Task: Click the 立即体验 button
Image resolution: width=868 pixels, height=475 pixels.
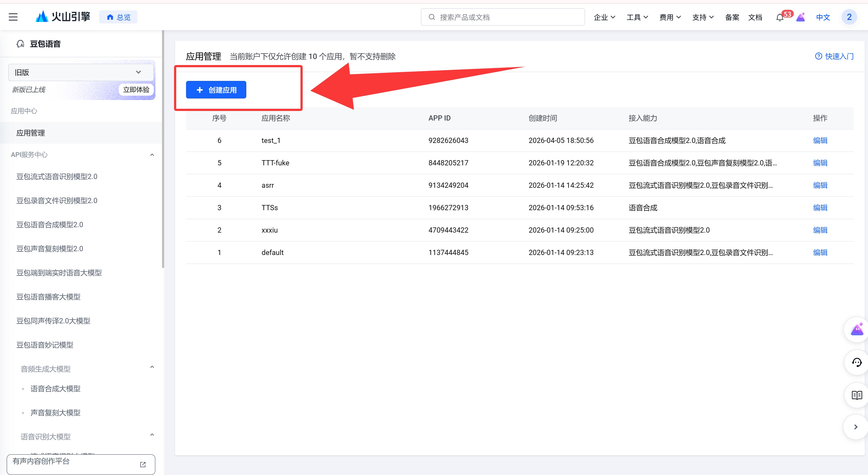Action: tap(136, 90)
